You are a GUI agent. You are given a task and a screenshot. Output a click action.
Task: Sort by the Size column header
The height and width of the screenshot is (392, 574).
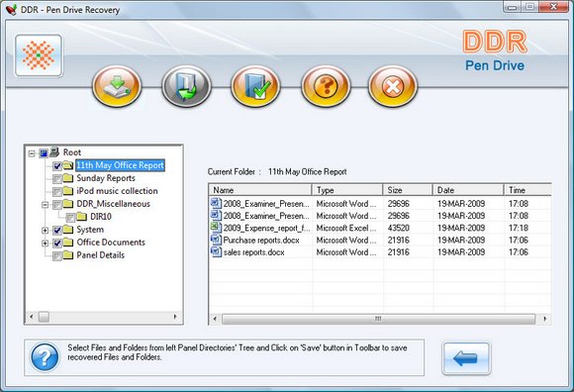408,190
